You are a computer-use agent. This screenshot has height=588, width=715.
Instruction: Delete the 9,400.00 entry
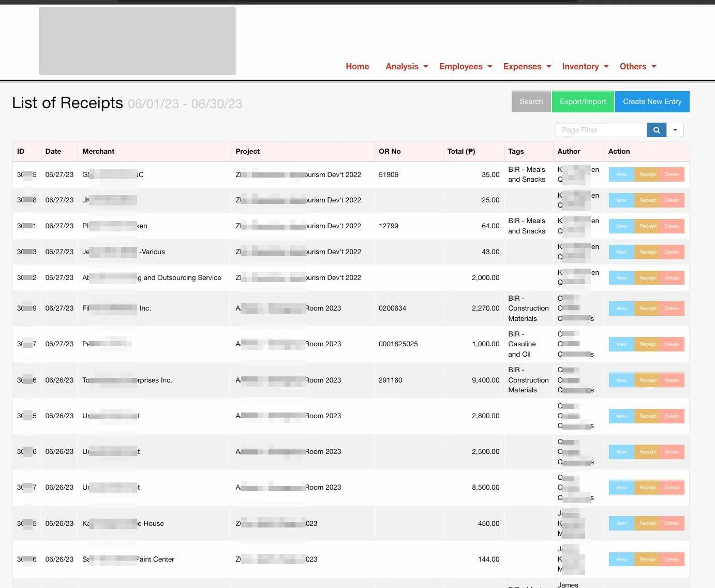pos(672,380)
